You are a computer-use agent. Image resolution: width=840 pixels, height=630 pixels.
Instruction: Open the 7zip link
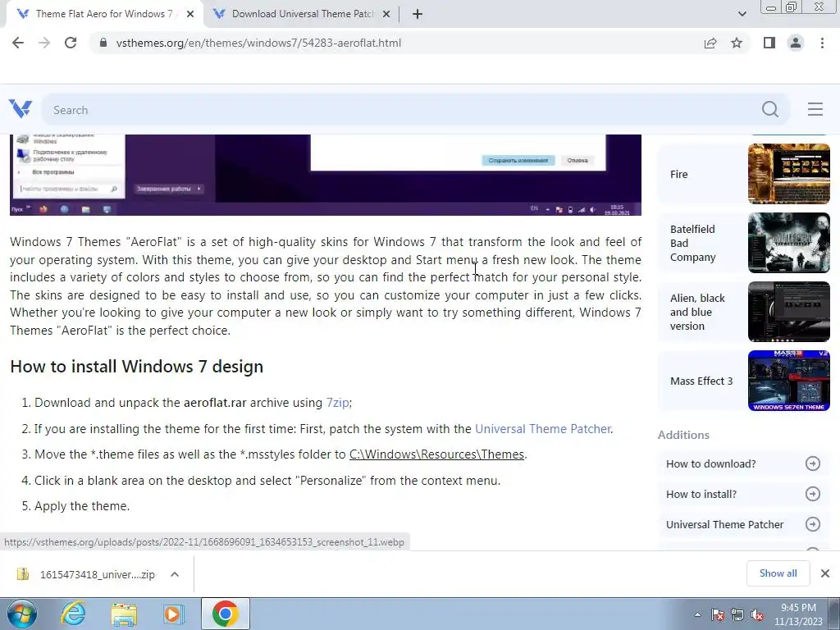tap(337, 402)
